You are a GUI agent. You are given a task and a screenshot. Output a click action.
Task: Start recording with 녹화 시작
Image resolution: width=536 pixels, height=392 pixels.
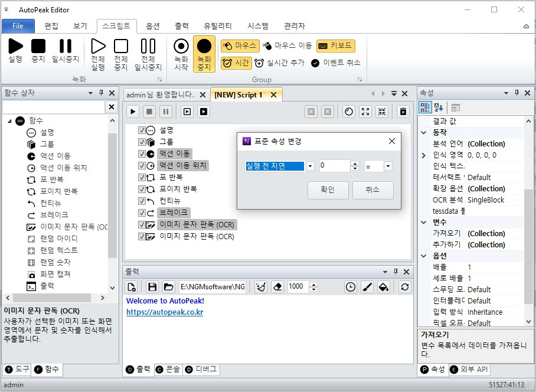click(x=181, y=54)
